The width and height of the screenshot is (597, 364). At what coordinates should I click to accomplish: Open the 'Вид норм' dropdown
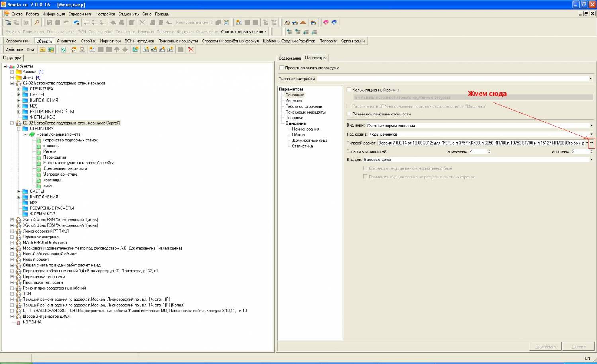pyautogui.click(x=591, y=126)
